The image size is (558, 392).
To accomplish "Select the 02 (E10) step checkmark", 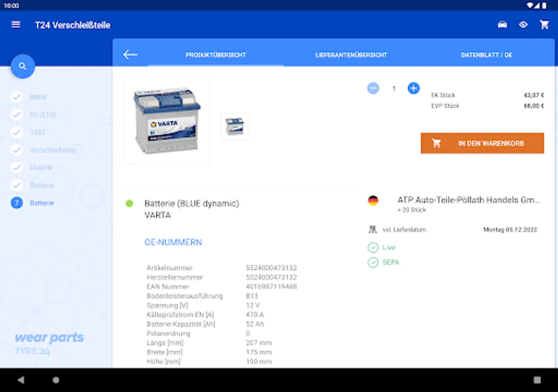I will [x=17, y=115].
